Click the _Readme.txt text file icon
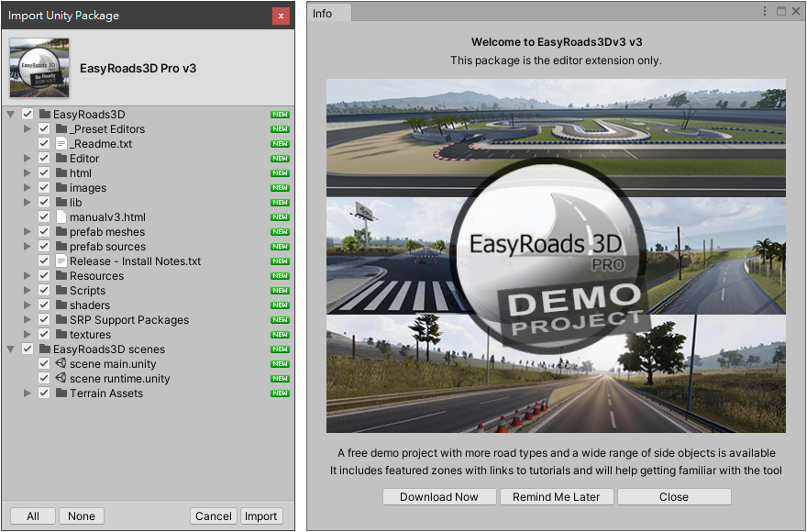 click(x=61, y=144)
